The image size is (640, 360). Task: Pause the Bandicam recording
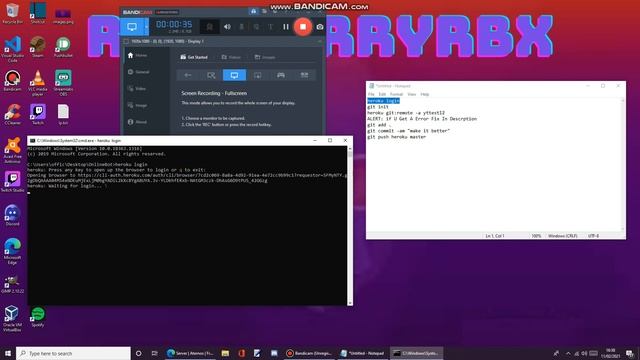pos(286,27)
